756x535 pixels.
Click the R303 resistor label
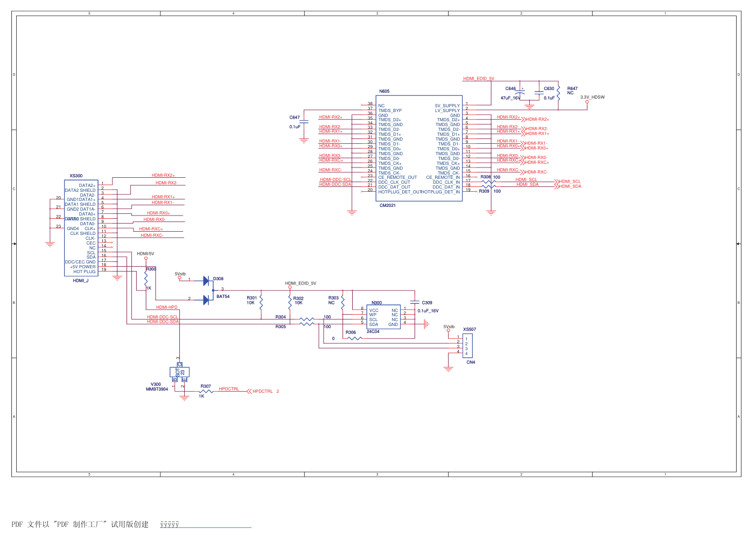pos(334,298)
